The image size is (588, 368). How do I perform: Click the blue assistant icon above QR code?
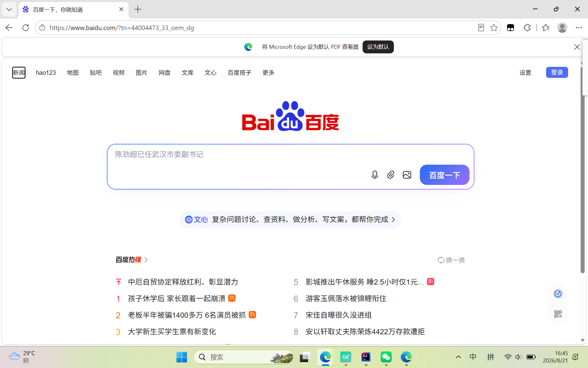click(x=558, y=294)
